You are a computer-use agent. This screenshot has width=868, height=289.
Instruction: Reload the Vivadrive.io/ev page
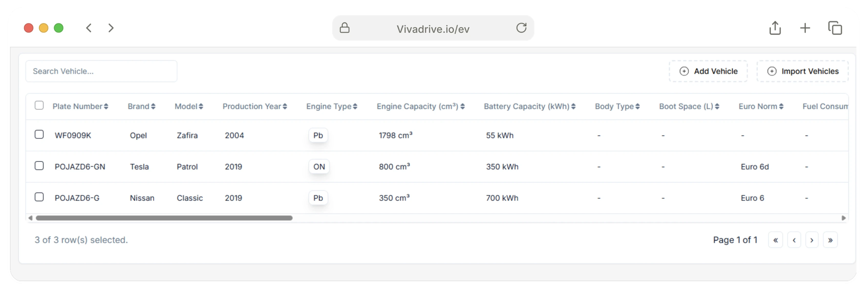tap(521, 28)
